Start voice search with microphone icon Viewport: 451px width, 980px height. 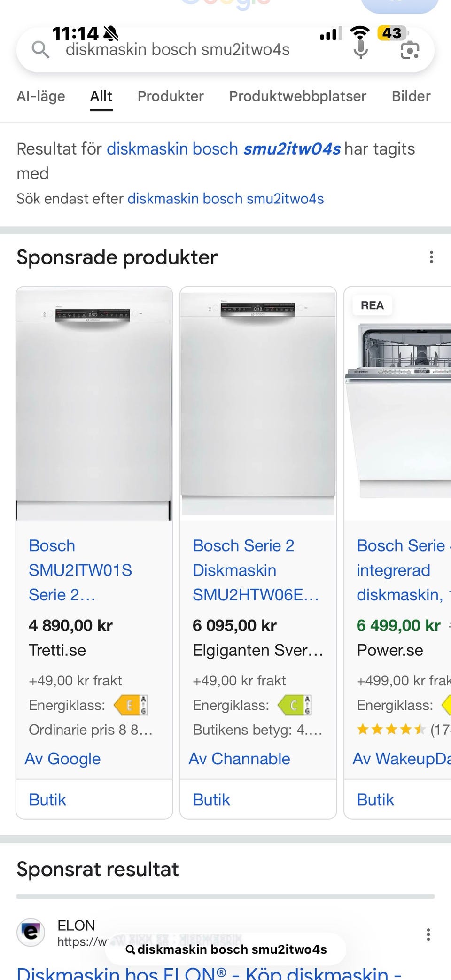[x=360, y=49]
